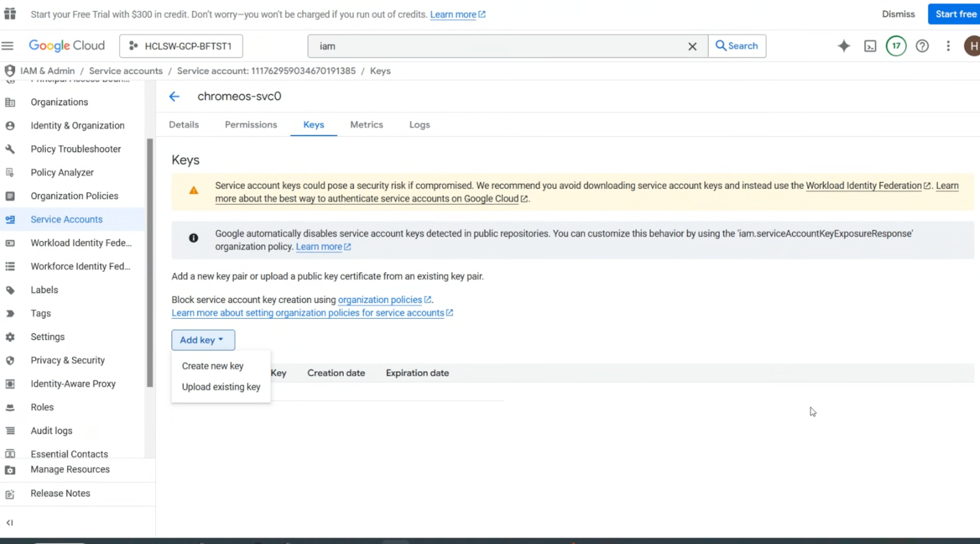
Task: Click the Settings gear icon in sidebar
Action: pos(10,337)
